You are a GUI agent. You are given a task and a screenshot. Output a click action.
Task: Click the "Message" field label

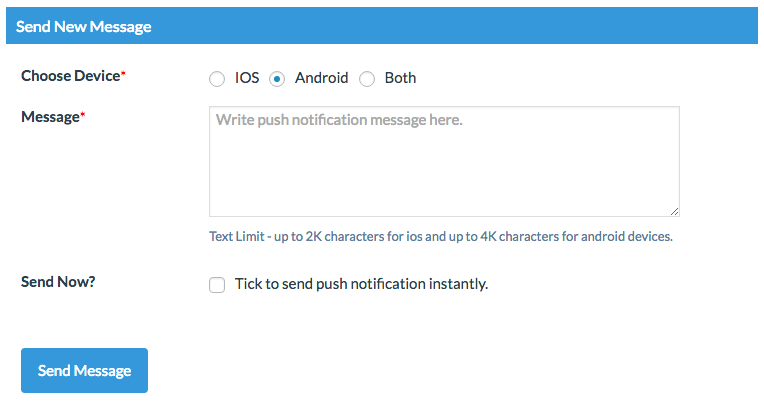click(x=50, y=117)
